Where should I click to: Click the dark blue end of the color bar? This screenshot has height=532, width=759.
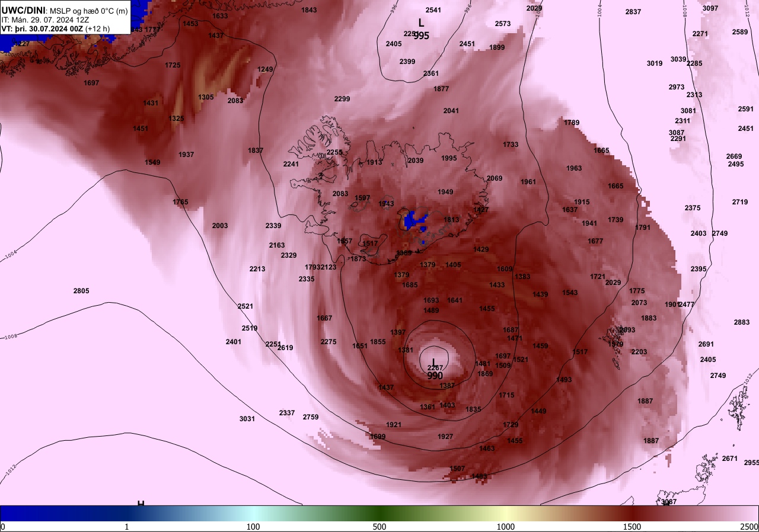tap(12, 513)
